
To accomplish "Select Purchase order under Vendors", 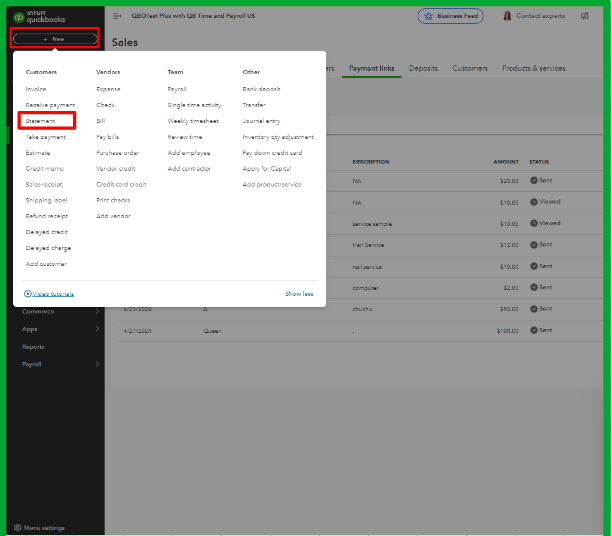I will click(117, 153).
